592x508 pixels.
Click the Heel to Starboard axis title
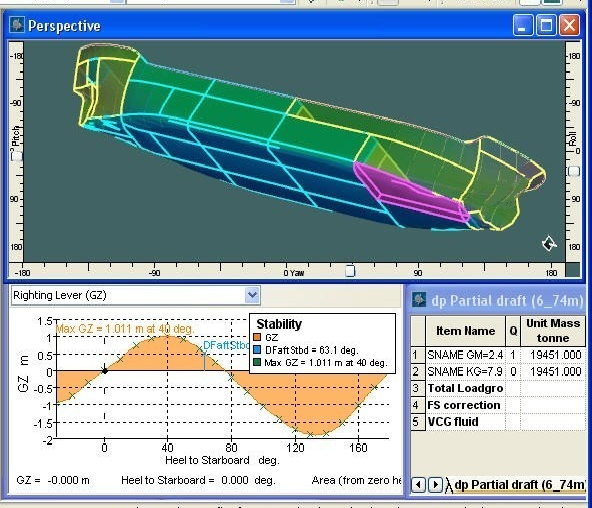coord(222,460)
